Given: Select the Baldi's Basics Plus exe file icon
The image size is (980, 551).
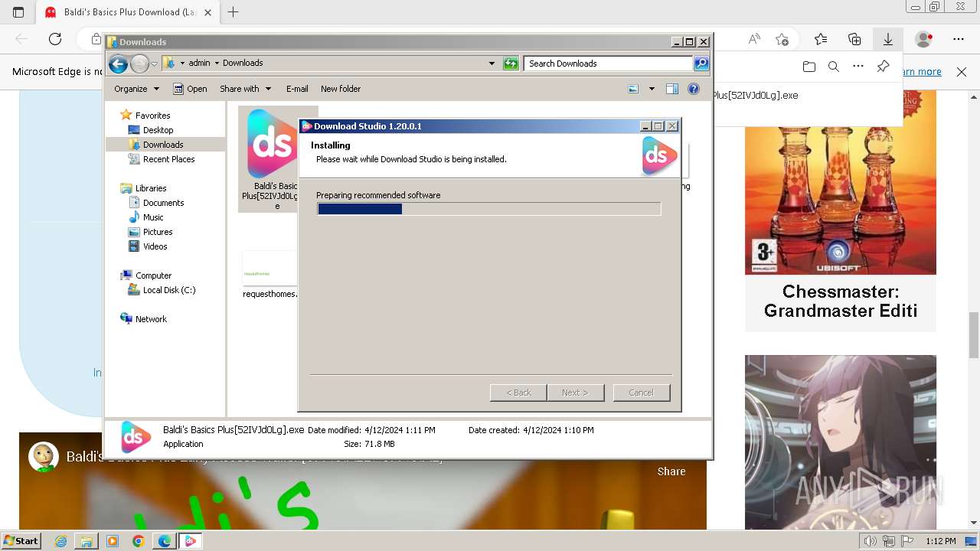Looking at the screenshot, I should 271,143.
